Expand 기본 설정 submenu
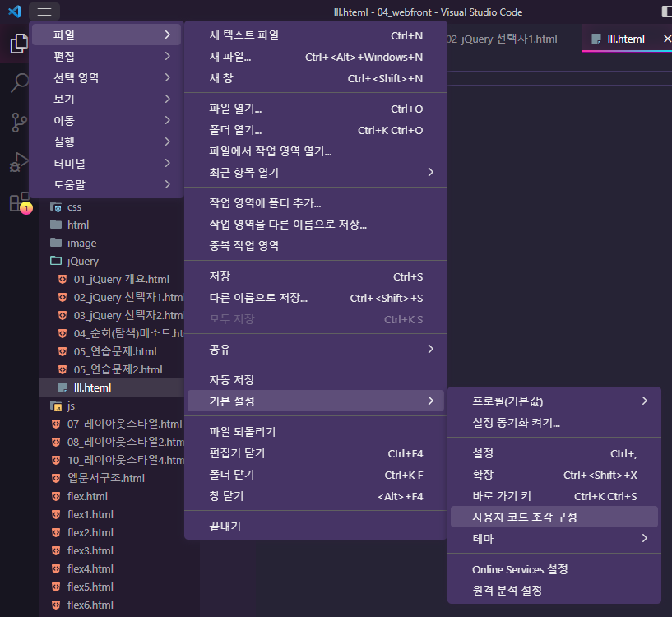 point(316,401)
